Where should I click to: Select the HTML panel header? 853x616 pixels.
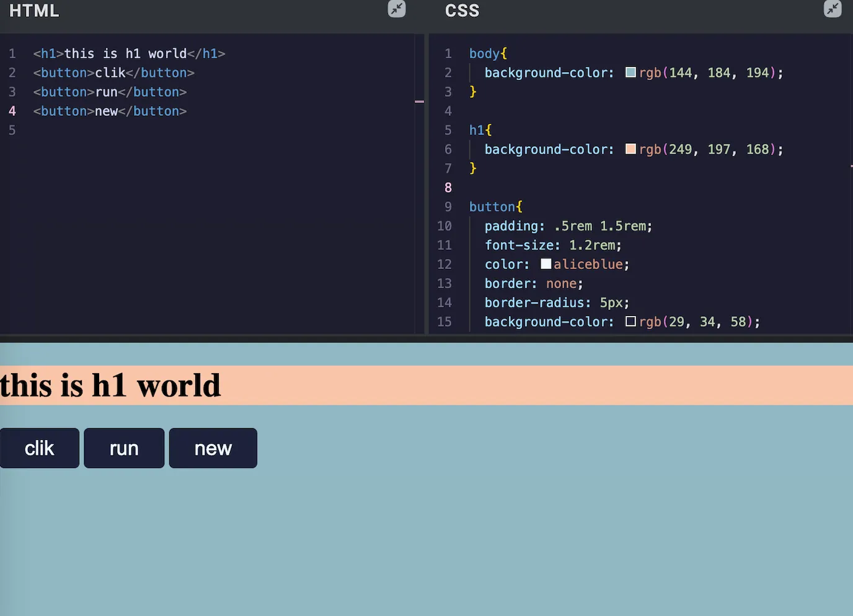coord(33,11)
